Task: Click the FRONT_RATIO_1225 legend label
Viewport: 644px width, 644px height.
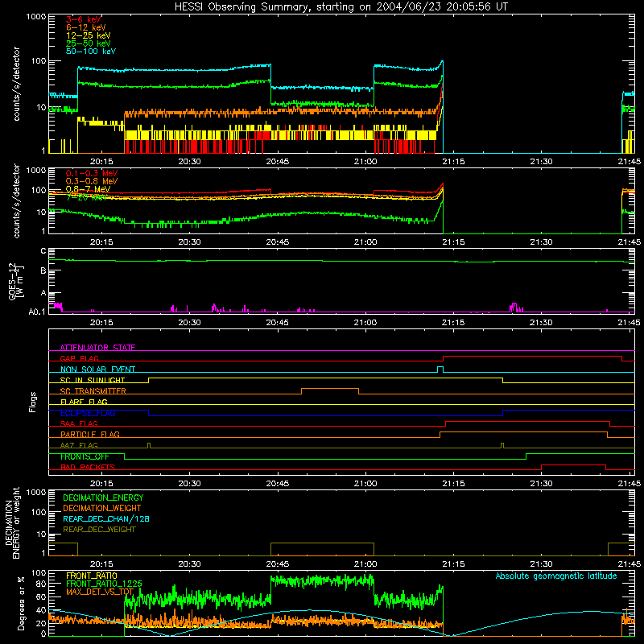Action: (104, 584)
